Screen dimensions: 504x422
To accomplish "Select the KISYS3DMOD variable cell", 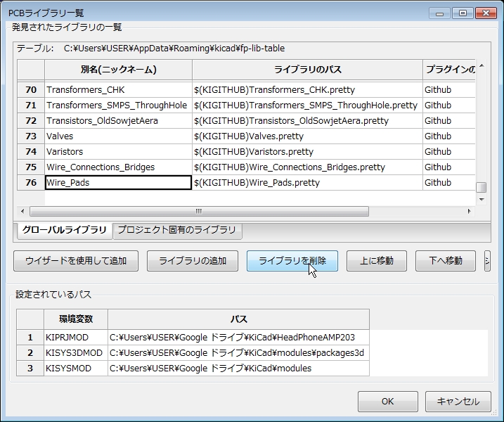I will [x=76, y=353].
